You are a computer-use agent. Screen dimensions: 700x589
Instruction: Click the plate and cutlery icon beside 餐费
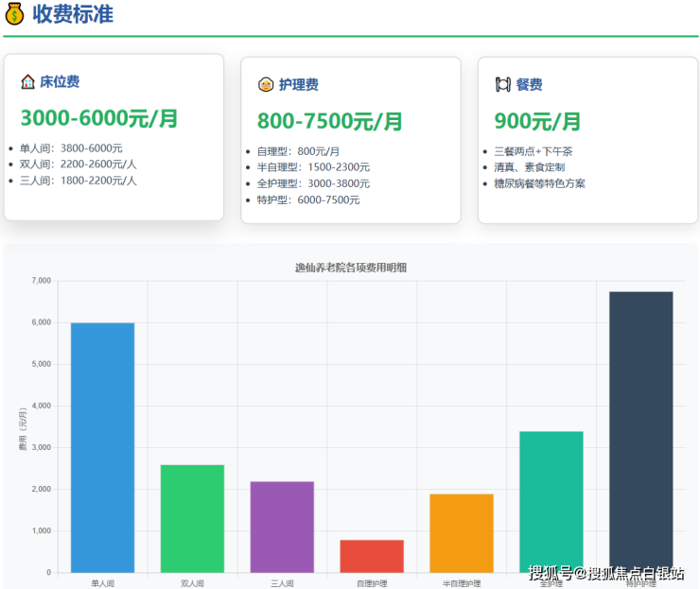(x=502, y=85)
